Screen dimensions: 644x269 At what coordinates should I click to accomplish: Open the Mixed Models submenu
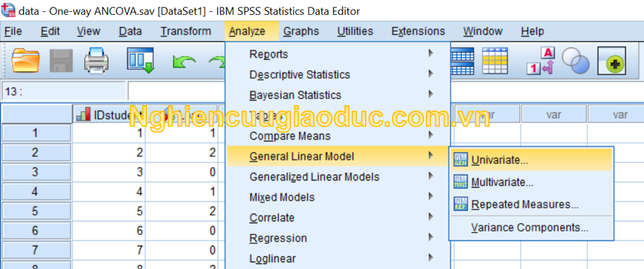click(x=282, y=197)
